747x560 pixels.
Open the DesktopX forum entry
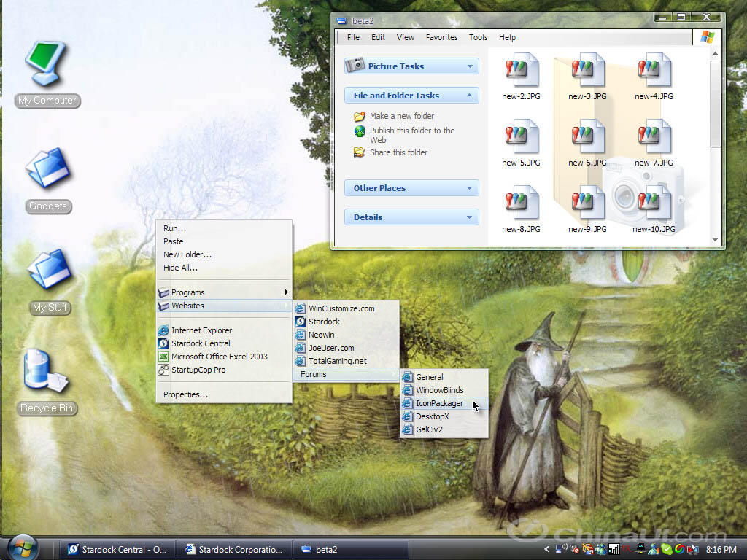pos(444,416)
